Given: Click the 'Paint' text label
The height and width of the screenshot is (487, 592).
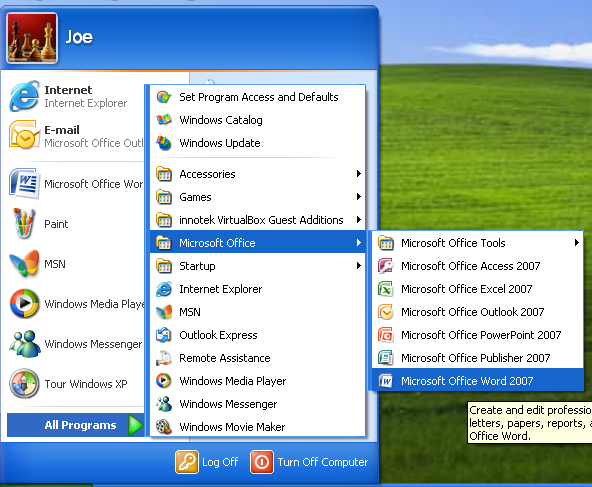Looking at the screenshot, I should (x=56, y=224).
